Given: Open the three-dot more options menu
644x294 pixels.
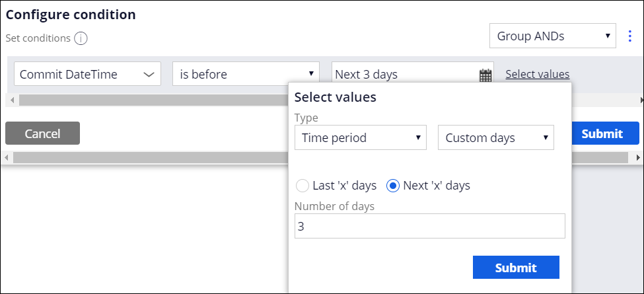Looking at the screenshot, I should 630,36.
